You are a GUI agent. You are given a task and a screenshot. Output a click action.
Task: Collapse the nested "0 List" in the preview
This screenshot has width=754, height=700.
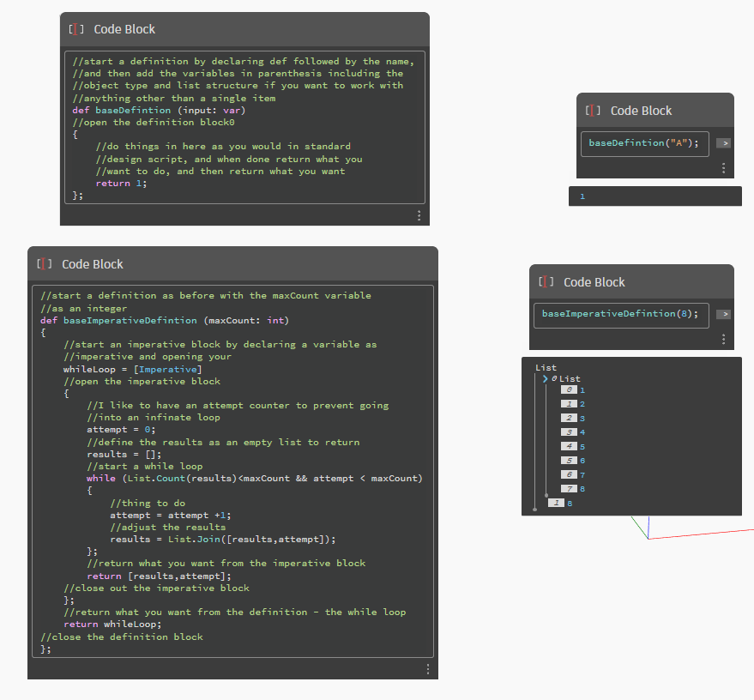click(x=545, y=379)
